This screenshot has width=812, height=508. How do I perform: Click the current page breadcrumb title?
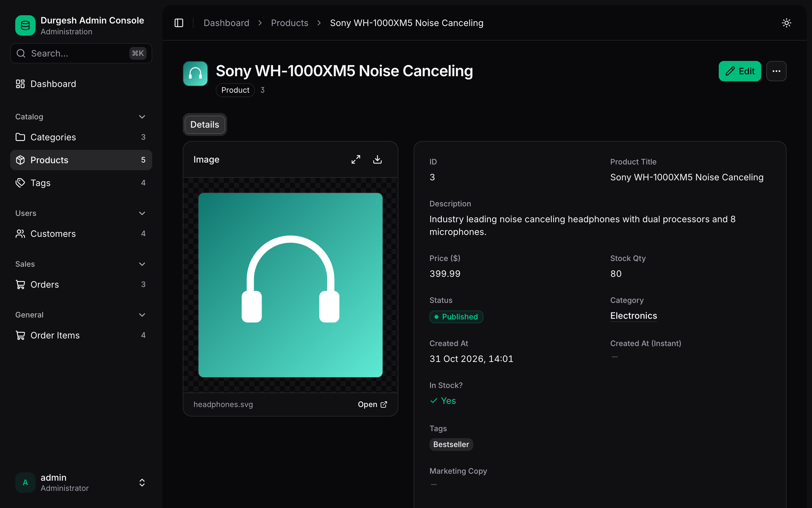407,23
